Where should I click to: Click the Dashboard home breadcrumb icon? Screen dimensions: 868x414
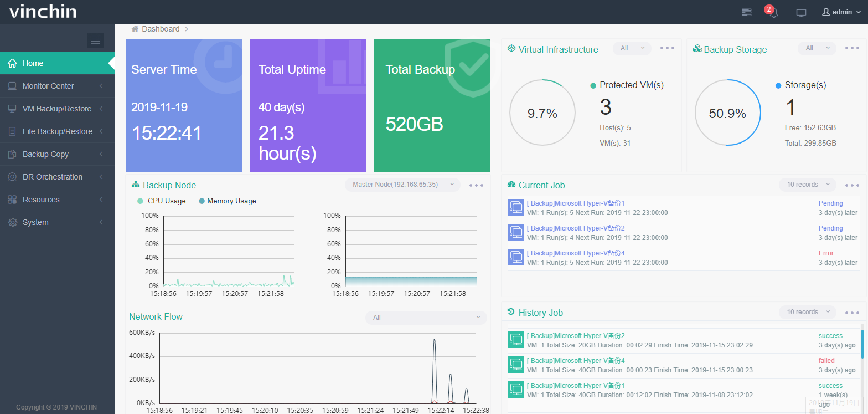[135, 29]
